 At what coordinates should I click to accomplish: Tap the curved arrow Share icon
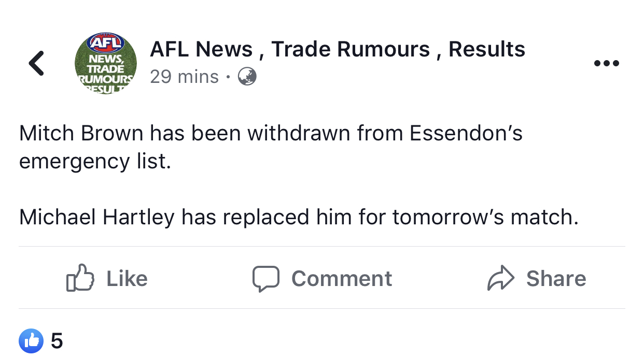point(501,278)
